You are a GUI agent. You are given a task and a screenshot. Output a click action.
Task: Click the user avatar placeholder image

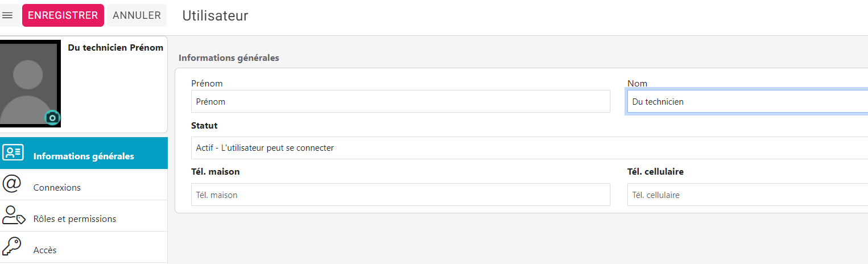coord(28,84)
